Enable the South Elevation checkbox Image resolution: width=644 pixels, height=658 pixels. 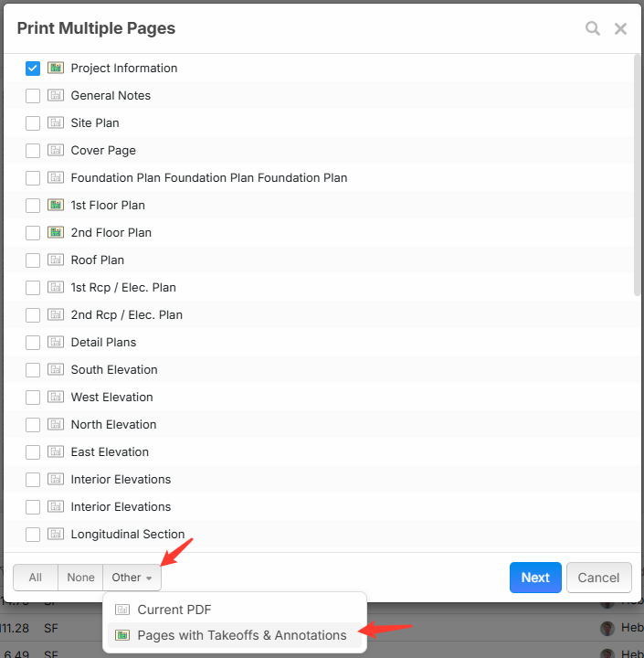[x=33, y=369]
